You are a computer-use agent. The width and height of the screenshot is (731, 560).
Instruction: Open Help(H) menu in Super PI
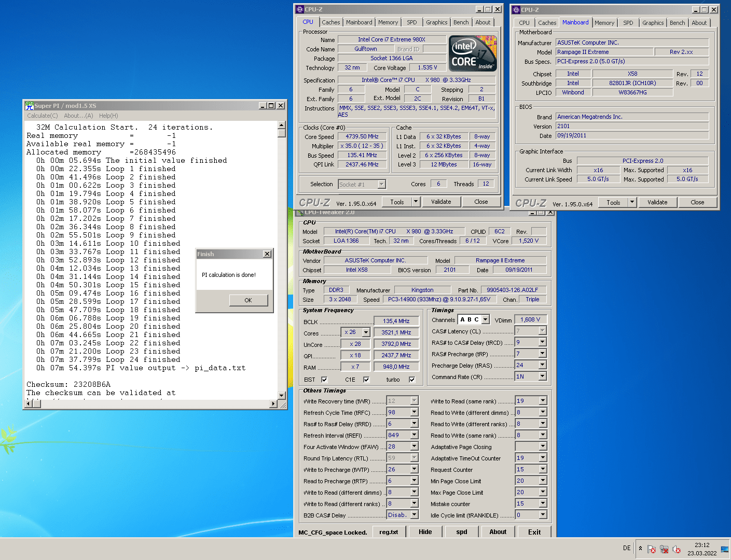[108, 116]
